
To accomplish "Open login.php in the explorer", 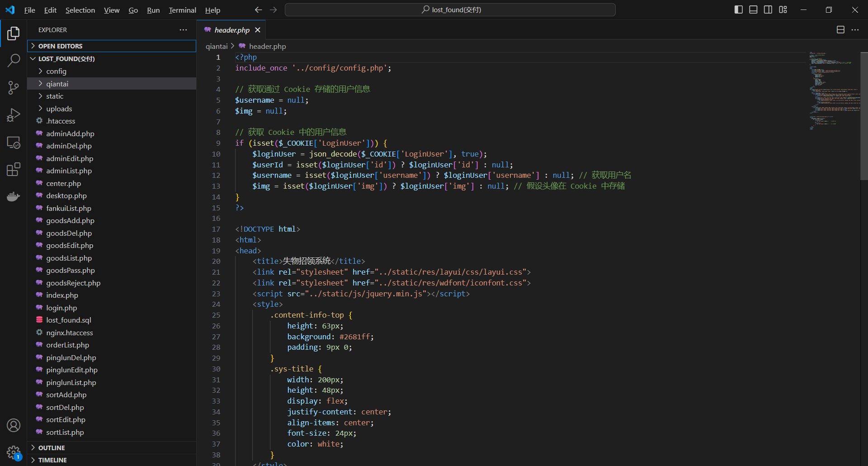I will coord(112,308).
